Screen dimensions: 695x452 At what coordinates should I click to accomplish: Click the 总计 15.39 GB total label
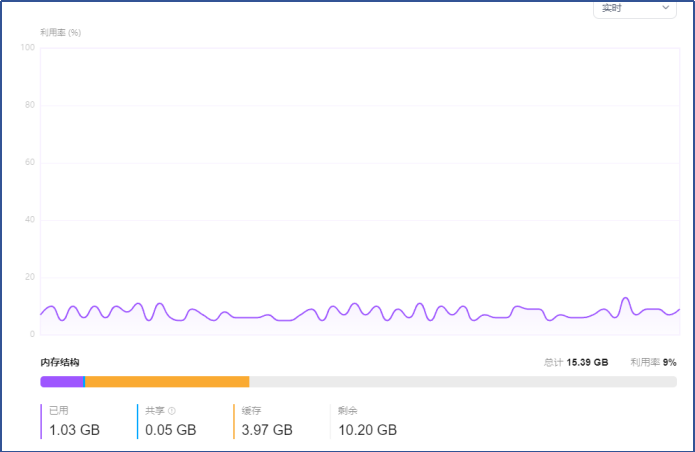point(576,362)
